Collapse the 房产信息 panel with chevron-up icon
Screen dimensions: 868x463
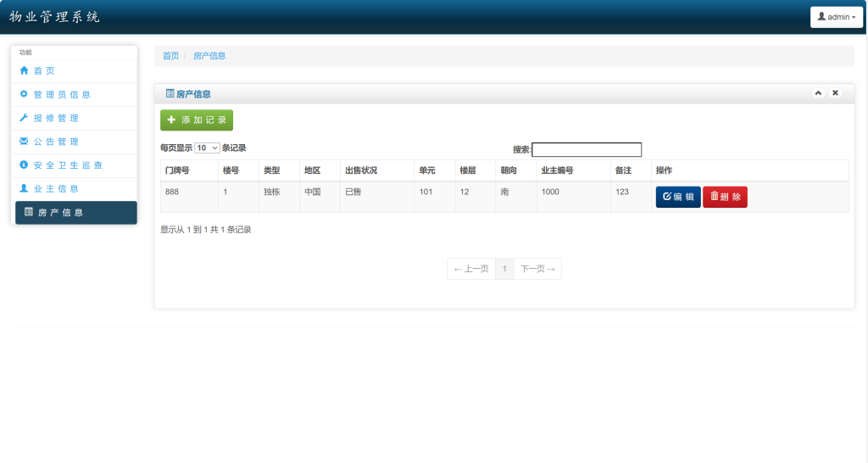(x=818, y=93)
